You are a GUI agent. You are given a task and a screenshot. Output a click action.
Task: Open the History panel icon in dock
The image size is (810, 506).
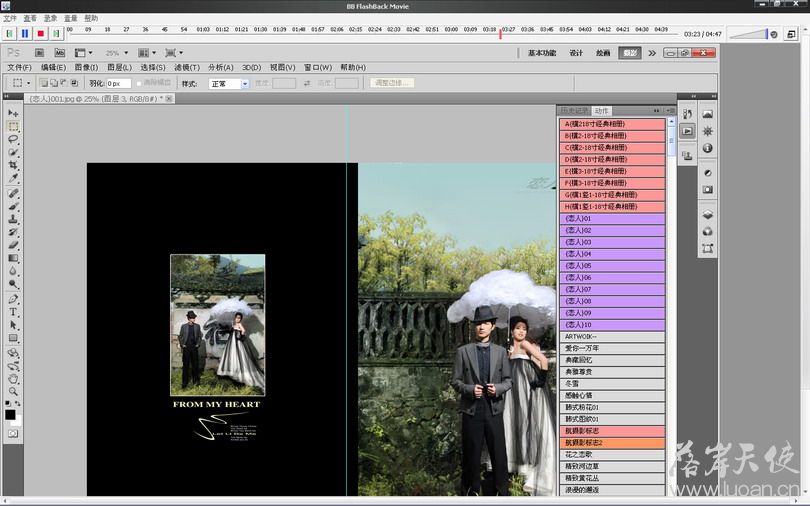pos(688,114)
